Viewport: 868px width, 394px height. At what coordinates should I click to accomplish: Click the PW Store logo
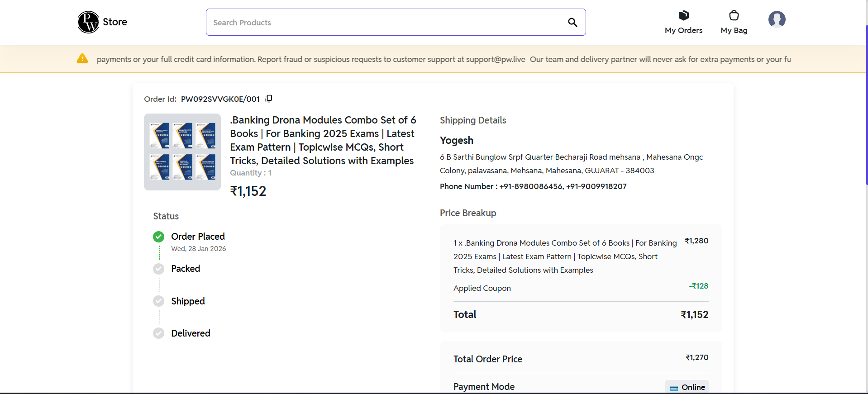[x=88, y=22]
